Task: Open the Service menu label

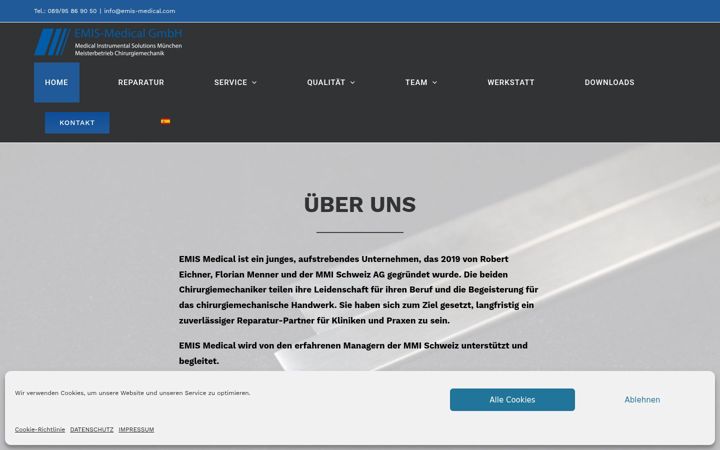Action: coord(231,83)
